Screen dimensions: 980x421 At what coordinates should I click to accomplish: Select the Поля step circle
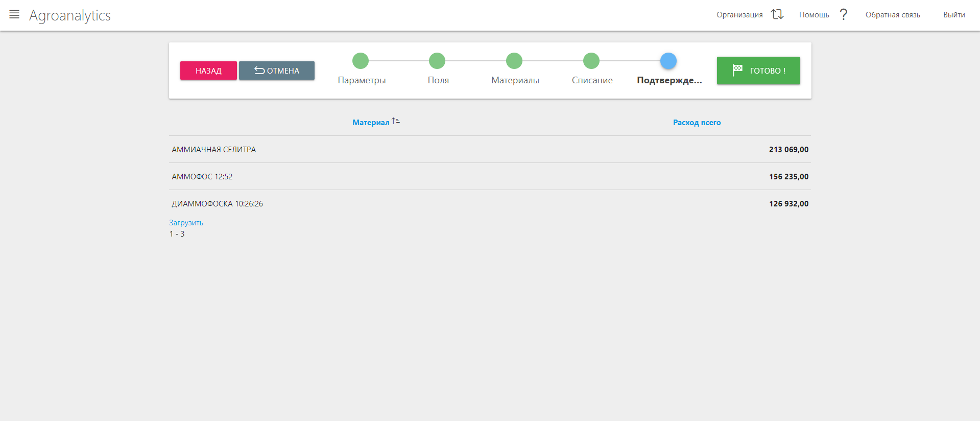click(437, 61)
